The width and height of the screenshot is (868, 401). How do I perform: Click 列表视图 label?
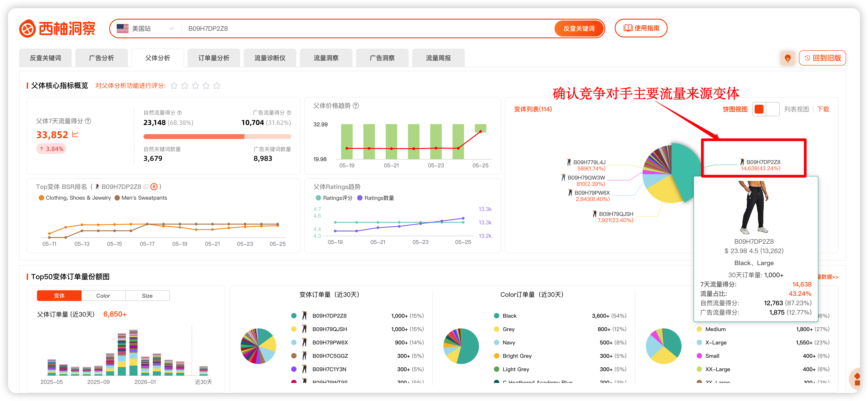(796, 109)
